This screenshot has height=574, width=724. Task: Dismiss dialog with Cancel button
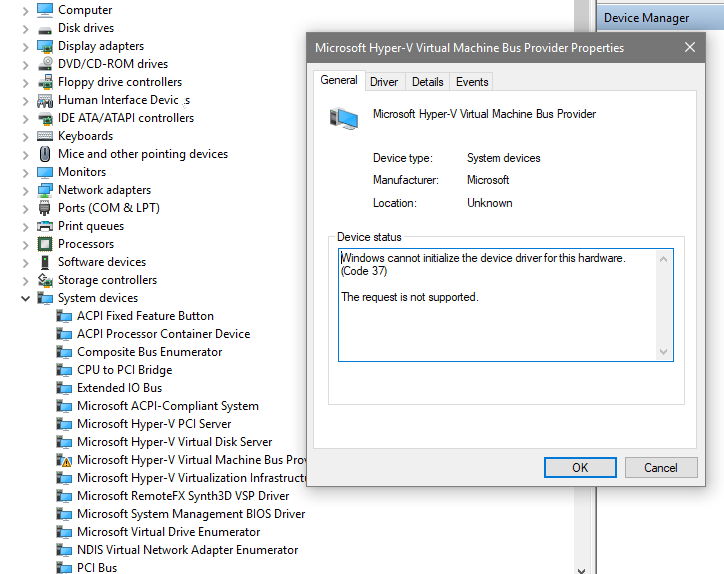click(661, 468)
